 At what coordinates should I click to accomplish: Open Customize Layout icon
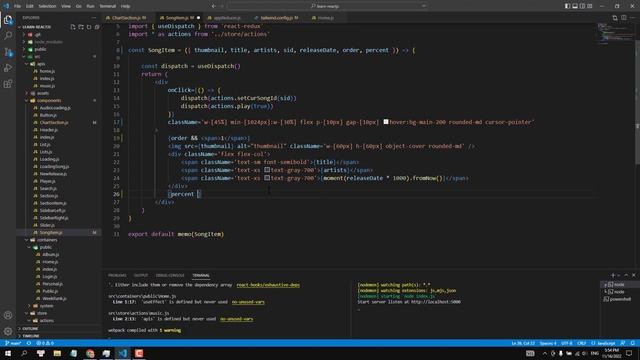coord(590,6)
